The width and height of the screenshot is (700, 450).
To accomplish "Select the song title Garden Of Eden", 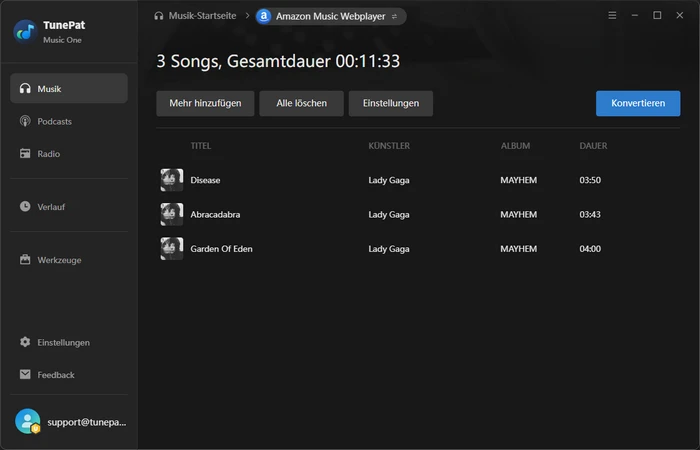I will 221,249.
